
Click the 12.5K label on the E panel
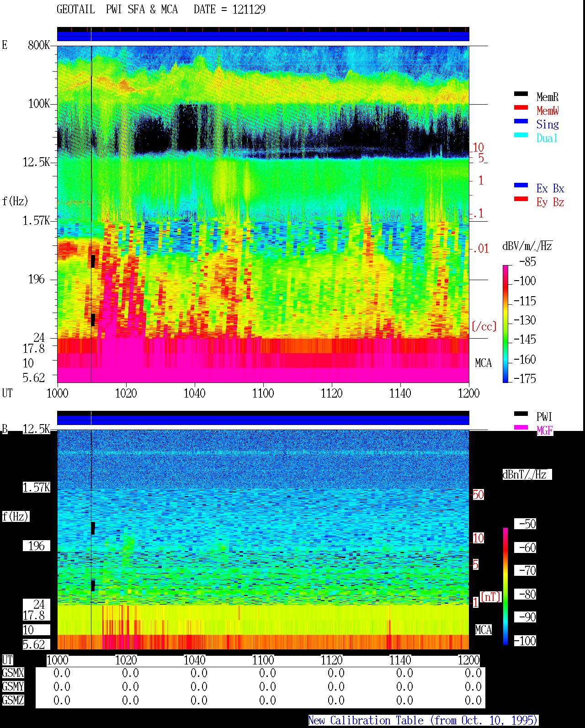click(x=37, y=162)
